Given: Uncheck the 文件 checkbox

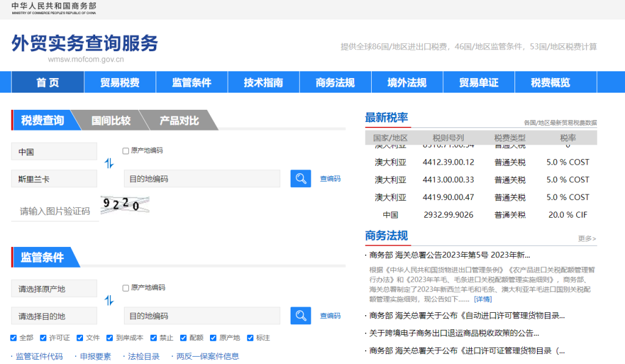Looking at the screenshot, I should [80, 338].
